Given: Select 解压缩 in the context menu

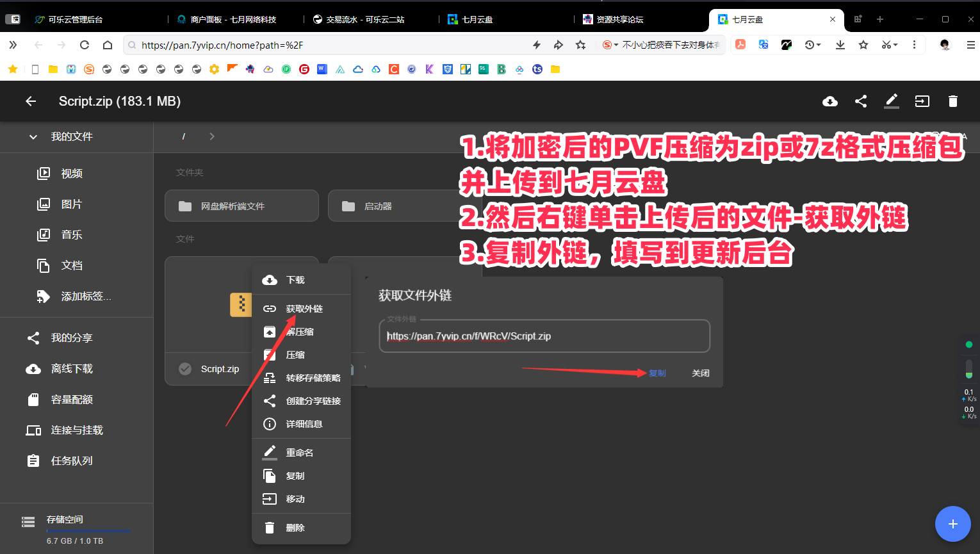Looking at the screenshot, I should pyautogui.click(x=301, y=332).
